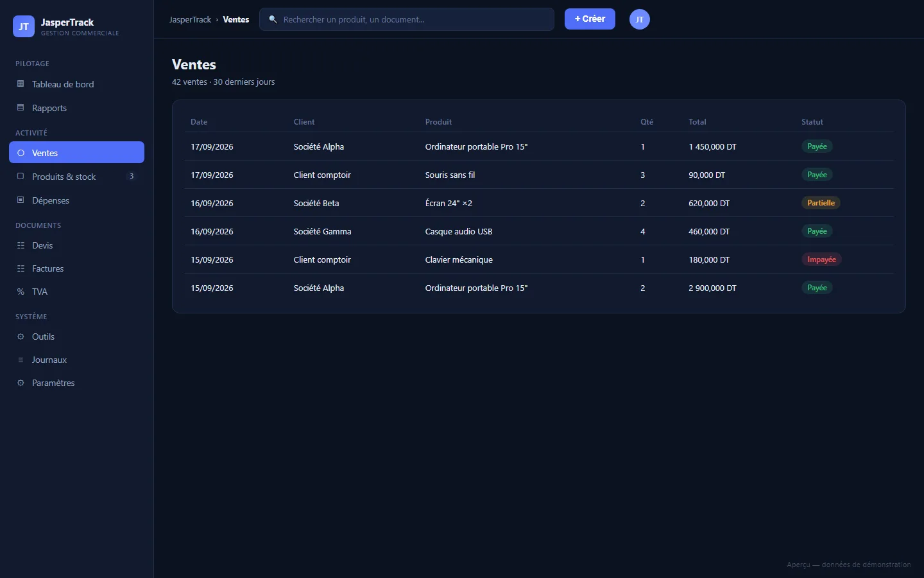Follow the JasperTrack breadcrumb link
The height and width of the screenshot is (578, 924).
point(190,19)
